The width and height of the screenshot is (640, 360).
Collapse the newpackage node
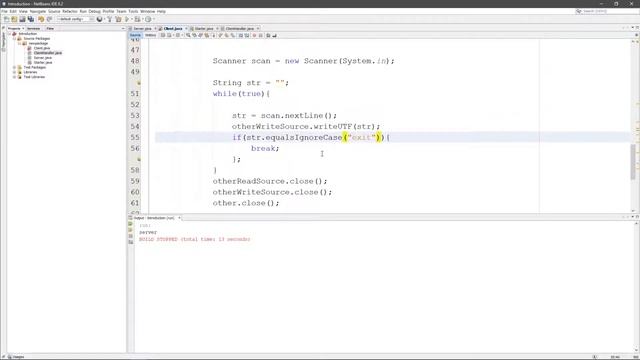point(20,43)
